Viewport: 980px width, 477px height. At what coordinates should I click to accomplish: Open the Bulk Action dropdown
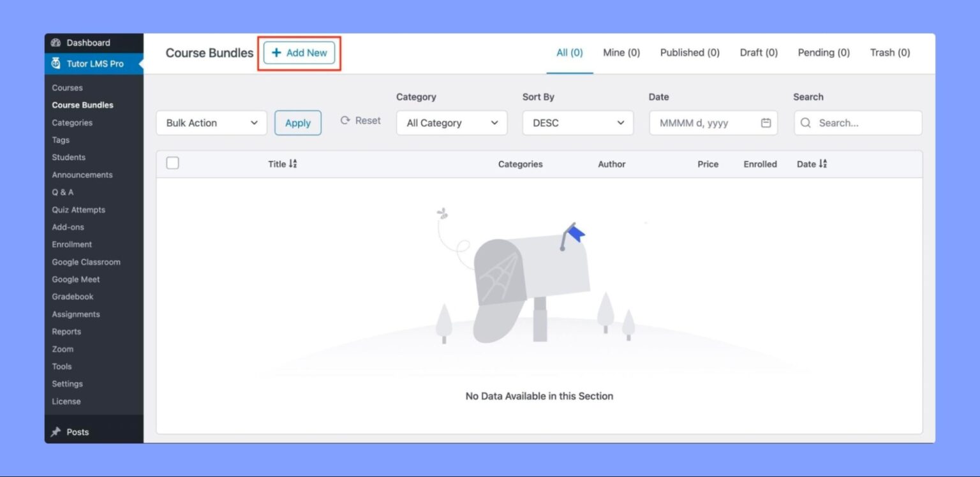[211, 122]
